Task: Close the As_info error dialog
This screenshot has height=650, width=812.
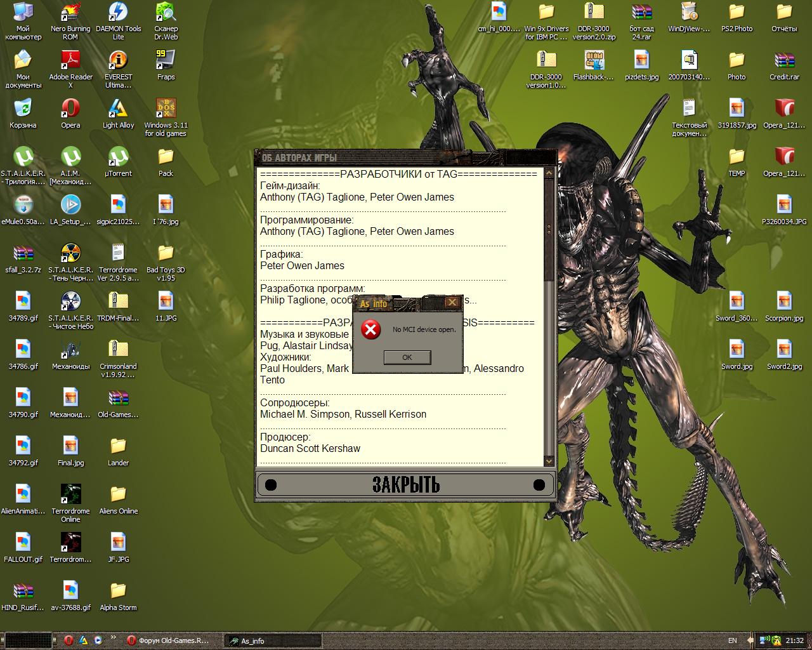Action: 452,303
